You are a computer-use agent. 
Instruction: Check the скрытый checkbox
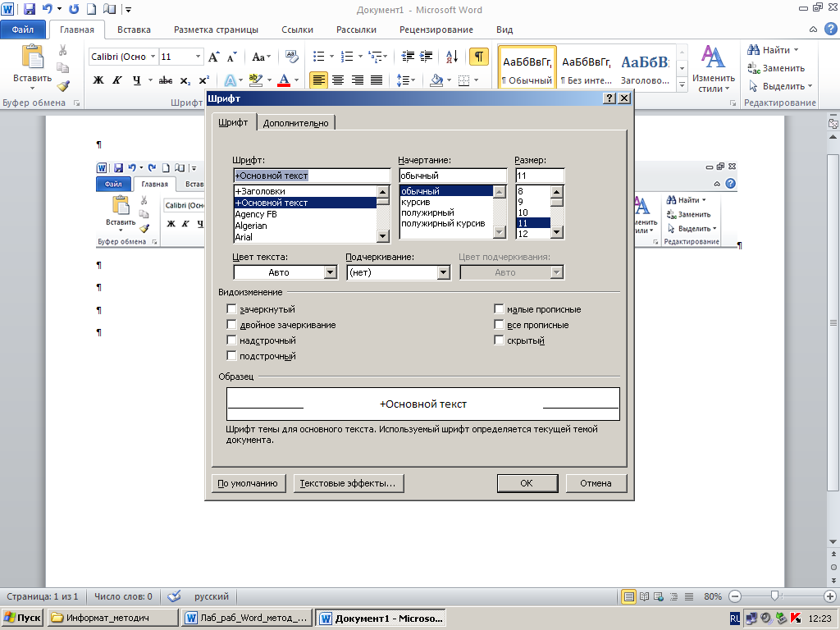click(x=499, y=340)
